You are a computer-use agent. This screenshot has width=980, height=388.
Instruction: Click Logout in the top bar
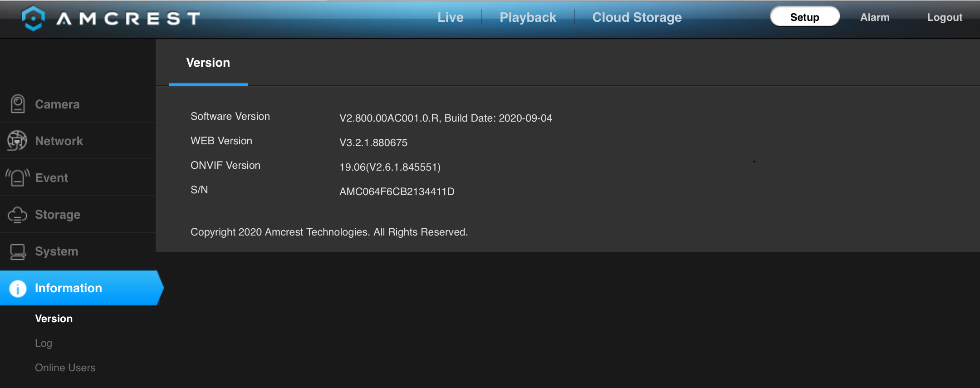click(x=945, y=17)
